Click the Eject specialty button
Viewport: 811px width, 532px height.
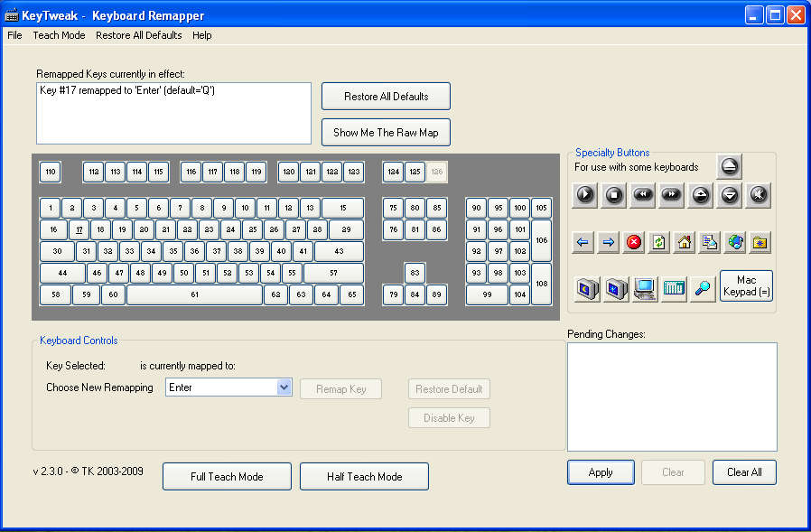730,166
